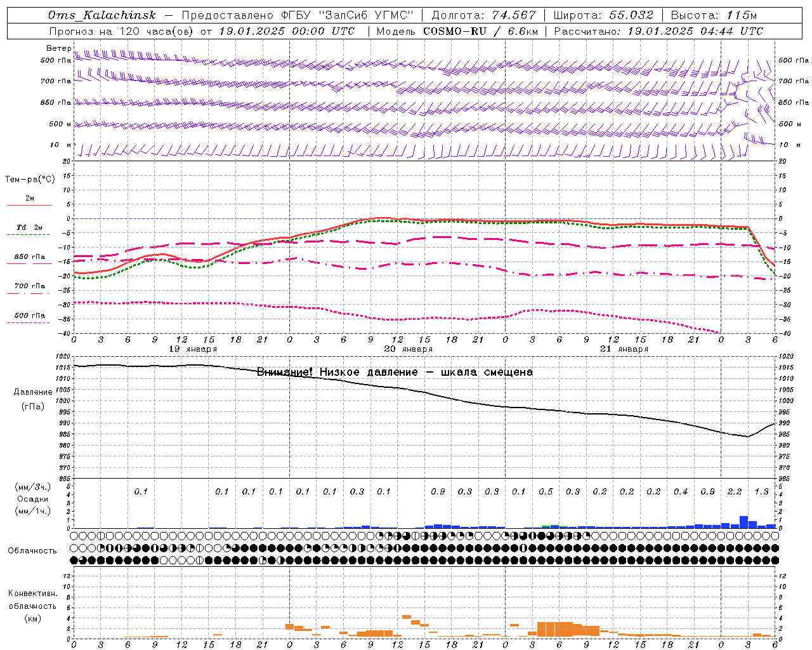Image resolution: width=812 pixels, height=650 pixels.
Task: Click the tallest blue precipitation bar
Action: tap(743, 522)
